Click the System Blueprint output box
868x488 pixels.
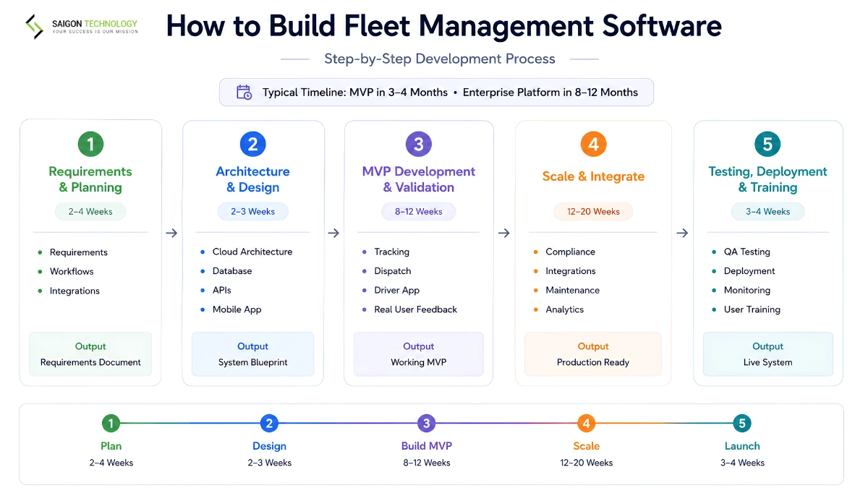tap(252, 354)
